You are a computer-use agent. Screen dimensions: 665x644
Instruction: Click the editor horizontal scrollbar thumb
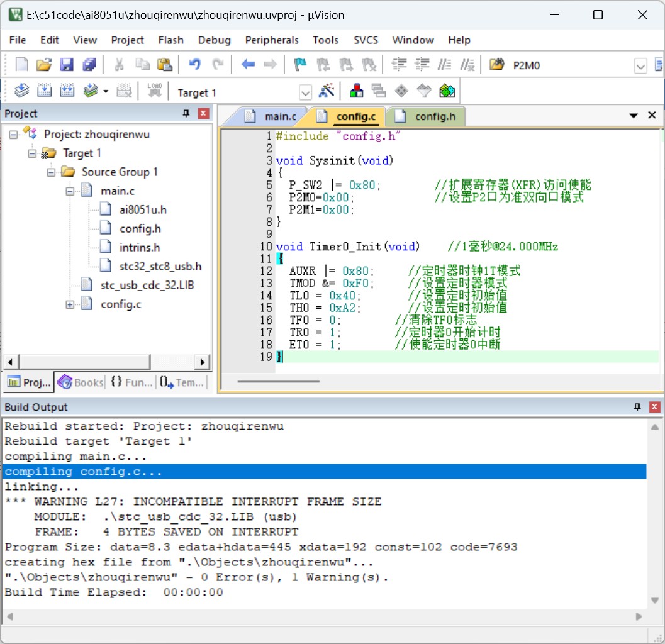click(x=278, y=381)
